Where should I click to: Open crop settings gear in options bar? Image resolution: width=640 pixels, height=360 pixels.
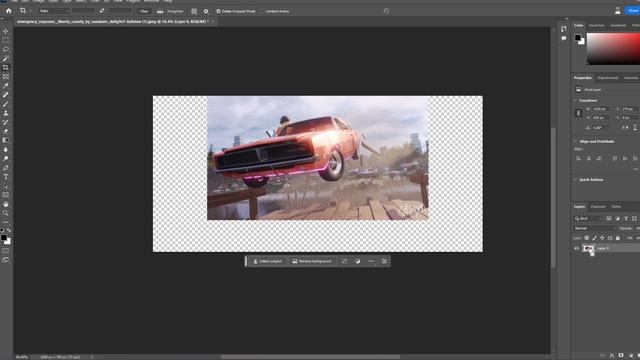coord(206,11)
